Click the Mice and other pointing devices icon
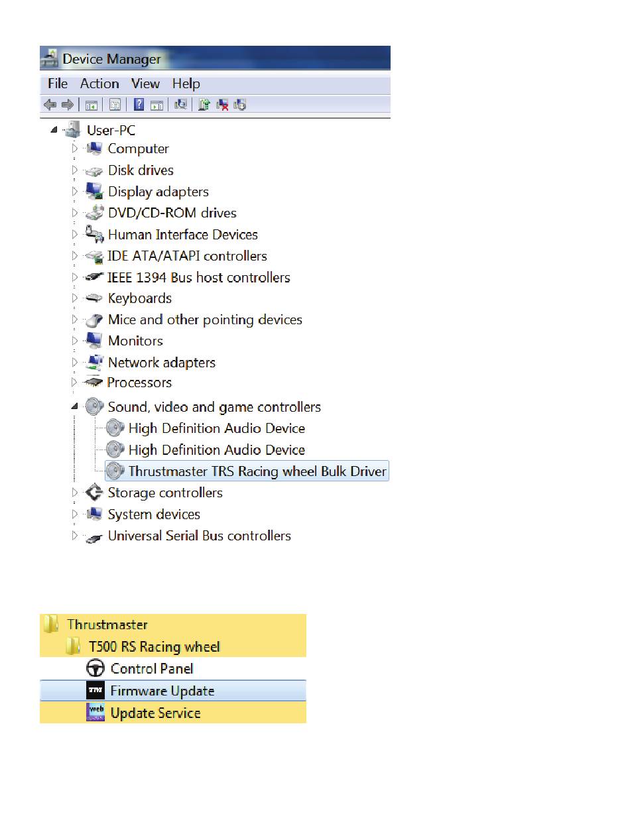 [x=94, y=320]
